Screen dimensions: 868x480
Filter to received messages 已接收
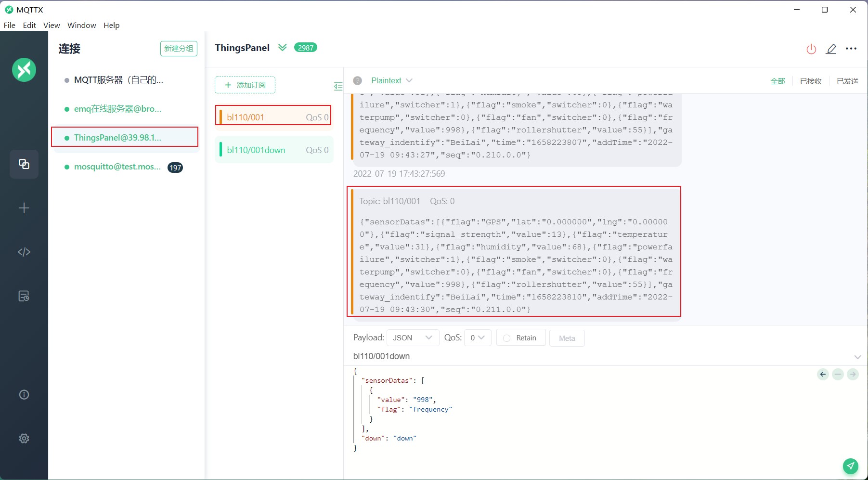tap(811, 81)
